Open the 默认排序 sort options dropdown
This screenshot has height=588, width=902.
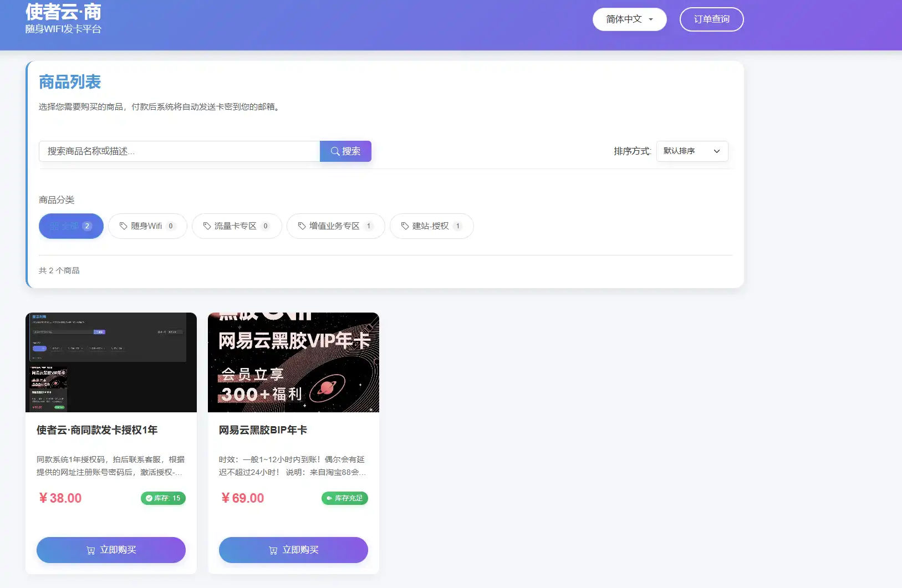pos(691,151)
